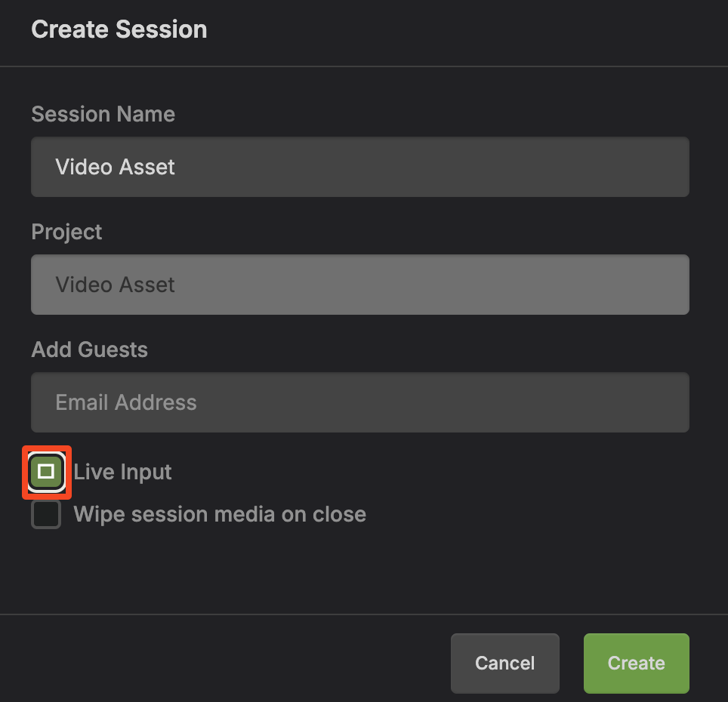Screen dimensions: 728x702
Task: Click the Add Guests email field
Action: 359,402
